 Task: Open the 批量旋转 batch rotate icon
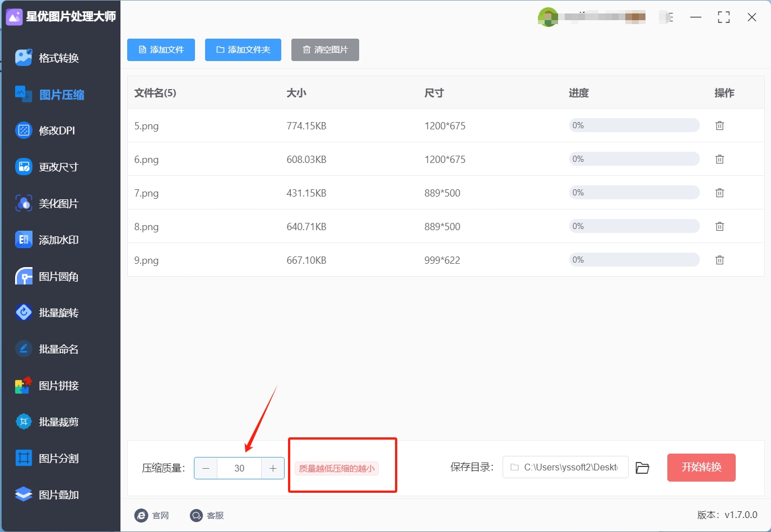click(24, 312)
